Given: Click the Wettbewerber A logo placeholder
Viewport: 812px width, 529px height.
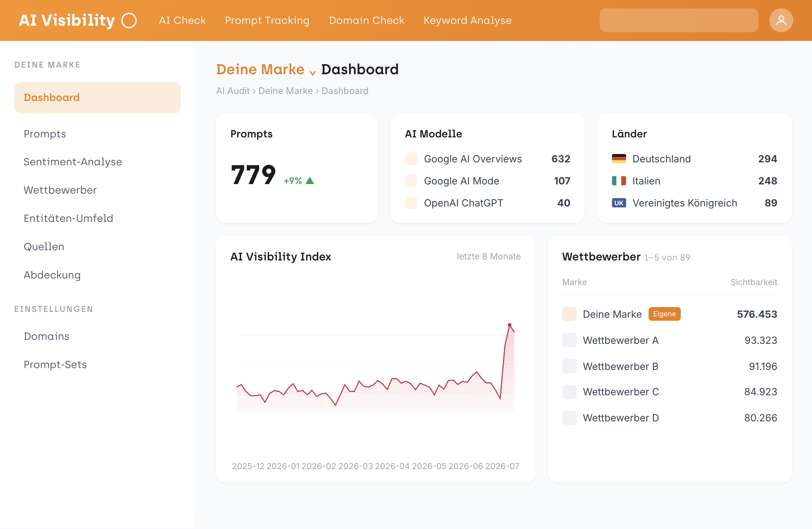Looking at the screenshot, I should click(569, 340).
